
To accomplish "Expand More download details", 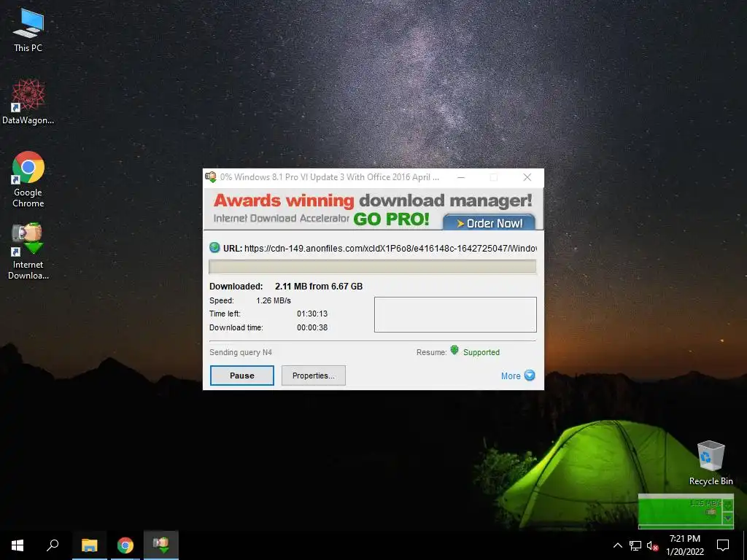I will 518,376.
